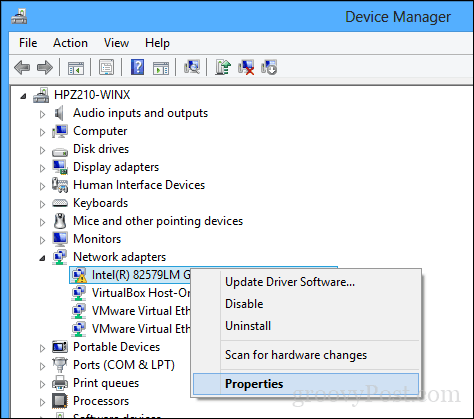Click the Computer category icon
Image resolution: width=474 pixels, height=419 pixels.
point(60,131)
